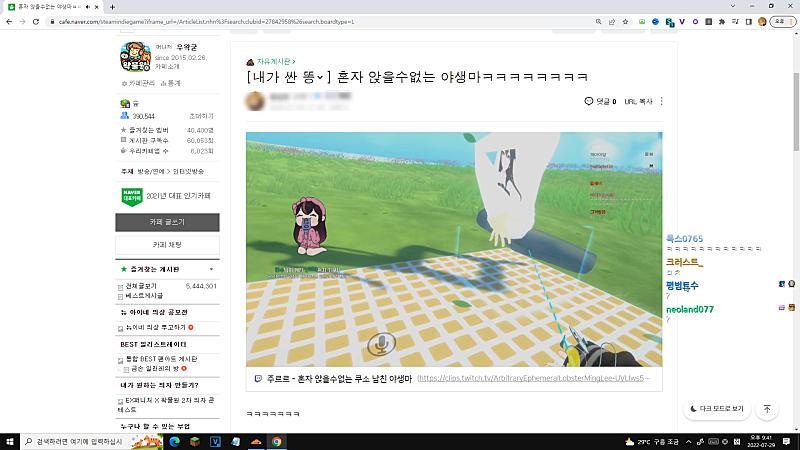Image resolution: width=800 pixels, height=450 pixels.
Task: Reload the current page
Action: (36, 22)
